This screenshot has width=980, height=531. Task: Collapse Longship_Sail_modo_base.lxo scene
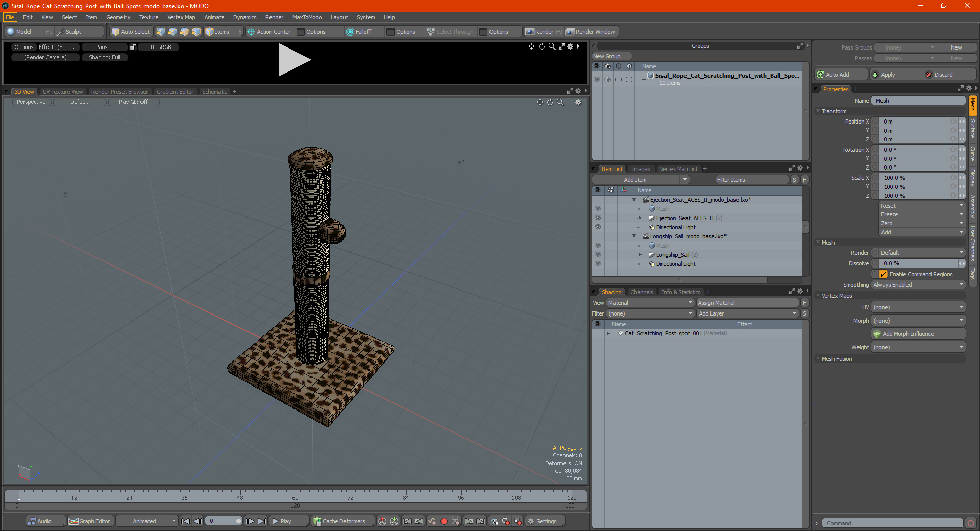coord(634,236)
